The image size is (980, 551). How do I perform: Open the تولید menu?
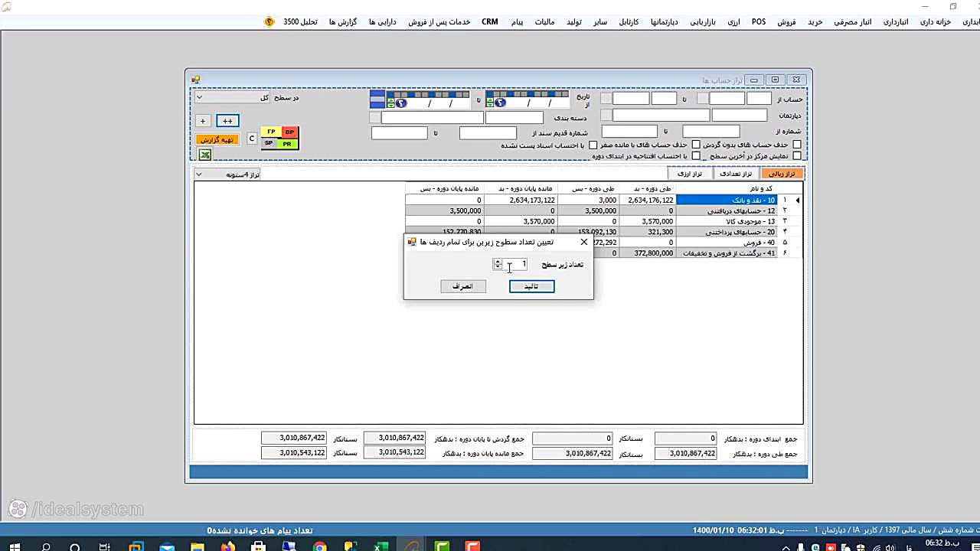[574, 22]
